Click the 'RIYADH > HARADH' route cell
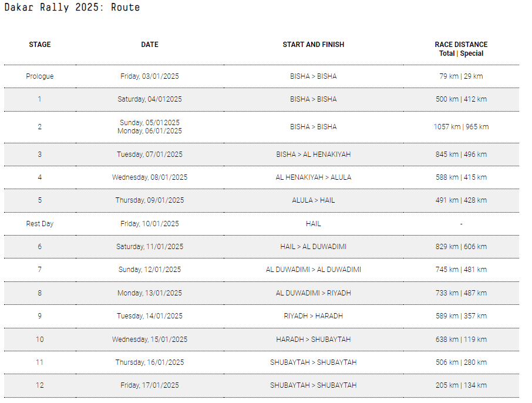 (x=313, y=315)
